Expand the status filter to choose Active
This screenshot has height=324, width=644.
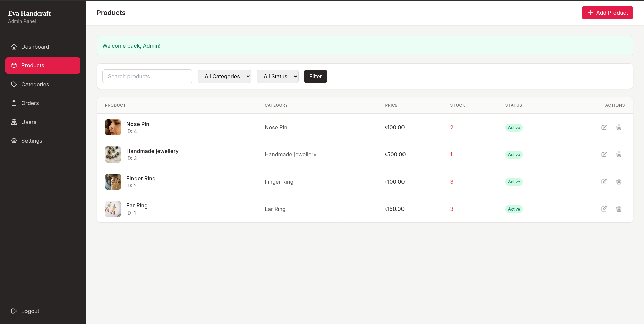(x=277, y=76)
